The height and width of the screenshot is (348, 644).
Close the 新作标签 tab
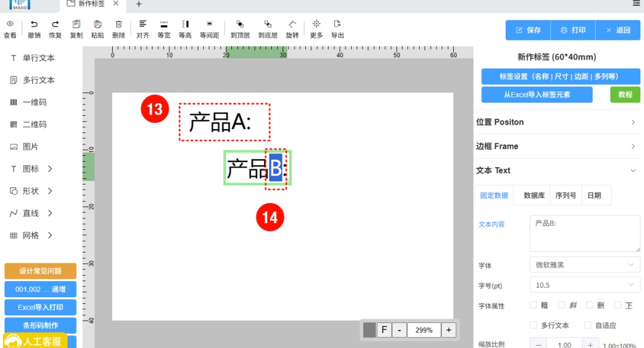pyautogui.click(x=116, y=4)
